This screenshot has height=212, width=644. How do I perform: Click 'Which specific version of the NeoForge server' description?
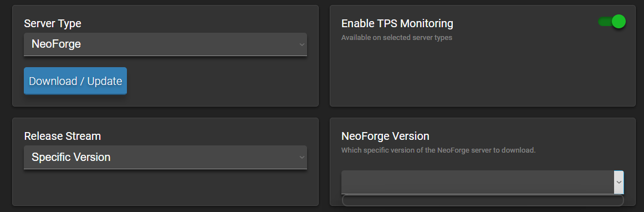[x=438, y=150]
